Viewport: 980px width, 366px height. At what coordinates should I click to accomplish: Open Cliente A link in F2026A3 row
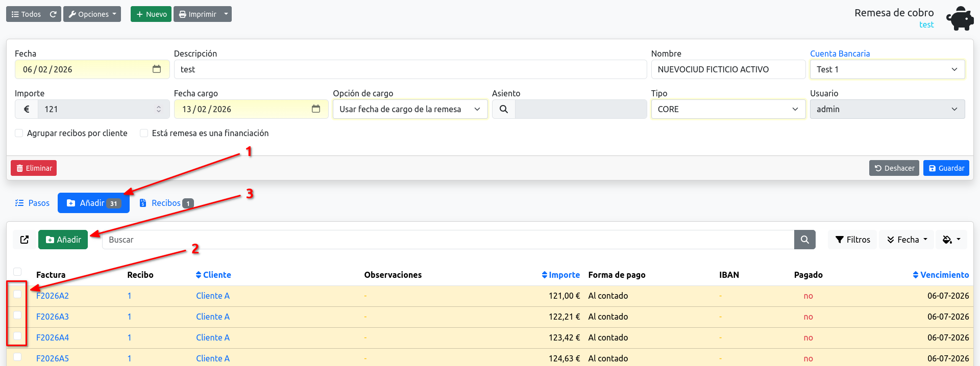click(x=213, y=317)
